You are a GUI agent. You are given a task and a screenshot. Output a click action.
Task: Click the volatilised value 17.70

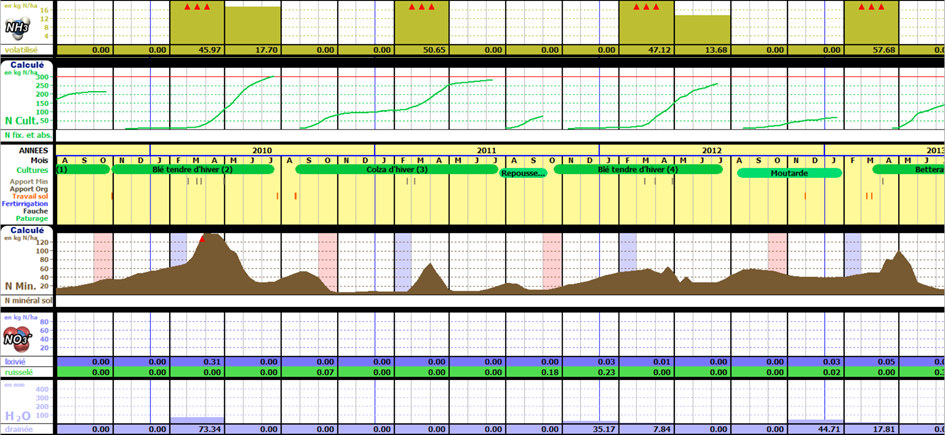coord(267,50)
